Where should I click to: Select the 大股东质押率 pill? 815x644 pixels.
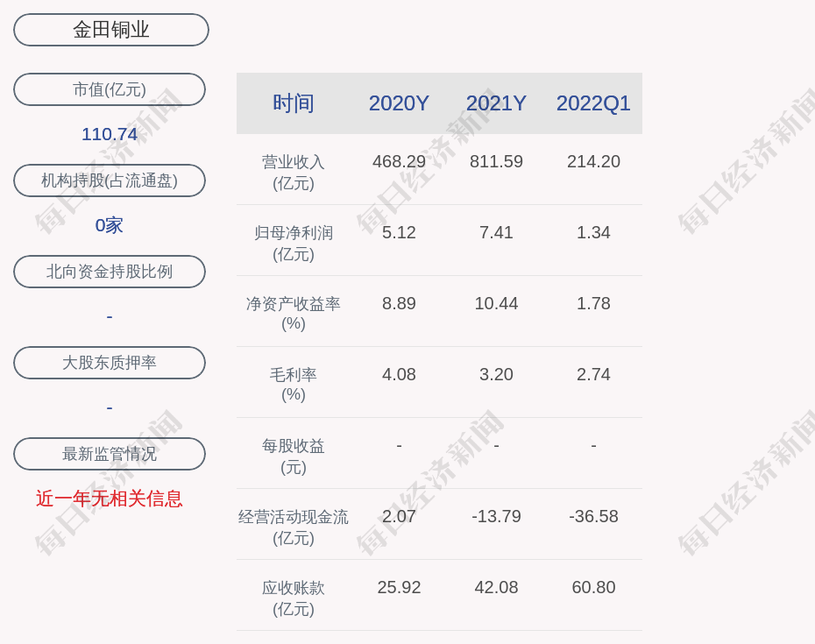click(110, 362)
